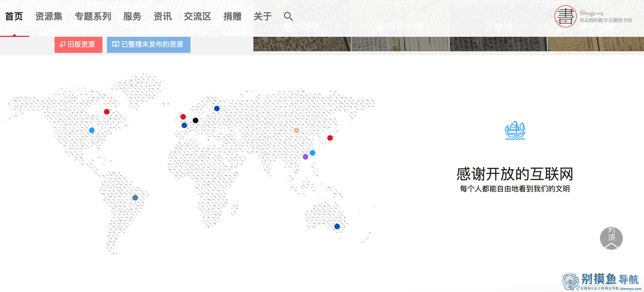Click the blue 已整理未发布的资源 button
Image resolution: width=644 pixels, height=292 pixels.
click(148, 45)
